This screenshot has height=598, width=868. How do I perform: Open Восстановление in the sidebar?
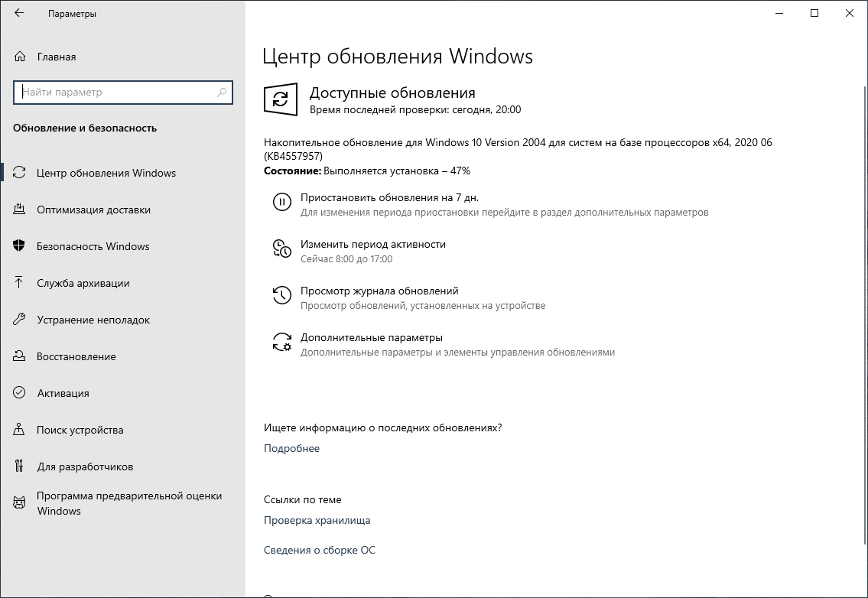point(76,356)
